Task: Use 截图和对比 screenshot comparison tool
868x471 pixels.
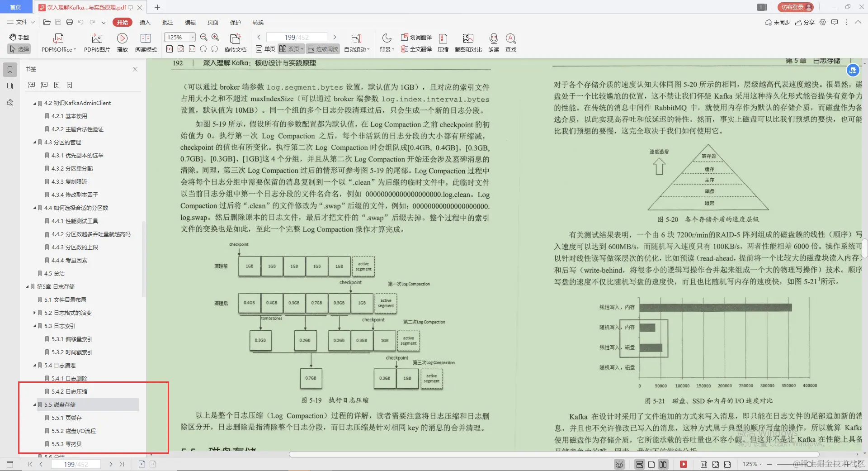Action: click(467, 42)
